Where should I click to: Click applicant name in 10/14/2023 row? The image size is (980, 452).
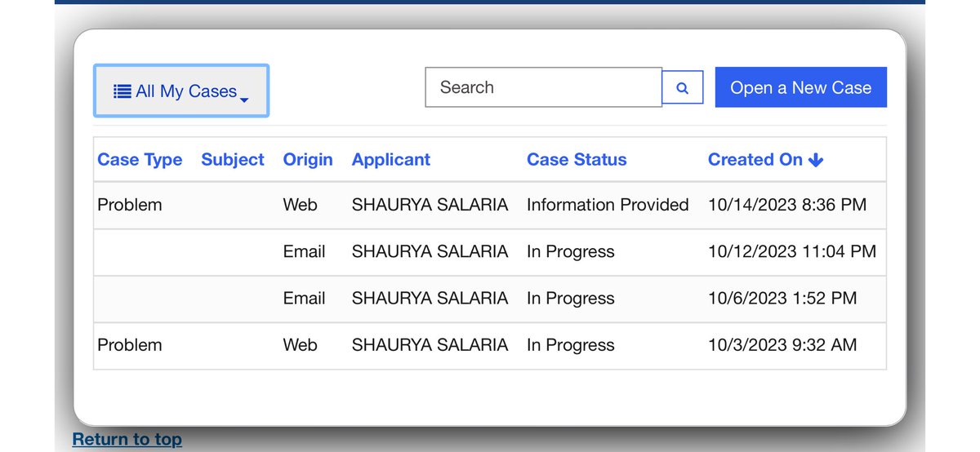tap(430, 205)
